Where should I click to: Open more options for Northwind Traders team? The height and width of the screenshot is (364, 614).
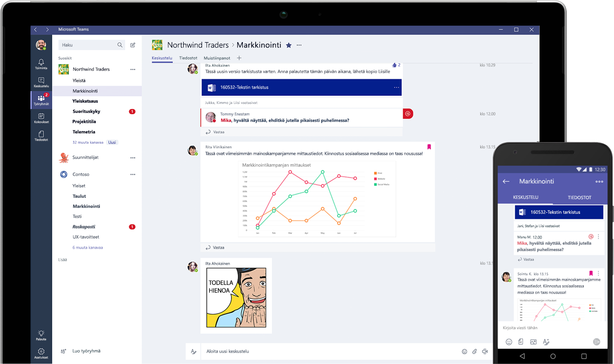(133, 69)
